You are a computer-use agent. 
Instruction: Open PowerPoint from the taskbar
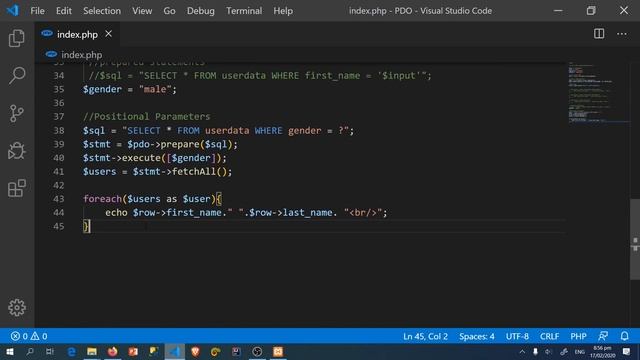(133, 351)
